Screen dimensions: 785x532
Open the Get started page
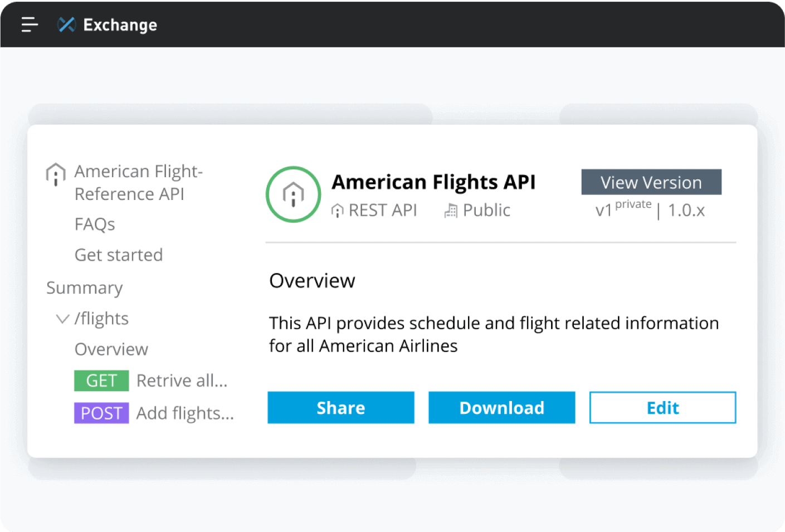(x=119, y=255)
